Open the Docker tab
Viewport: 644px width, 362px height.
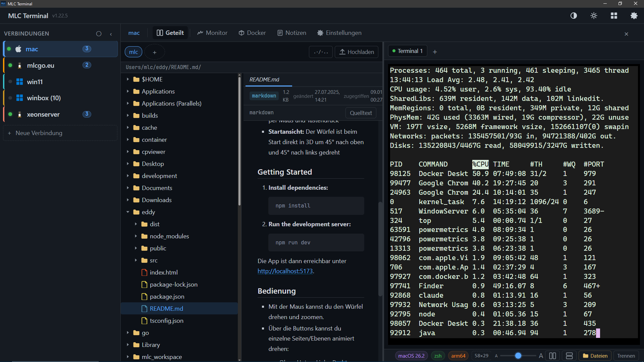252,33
